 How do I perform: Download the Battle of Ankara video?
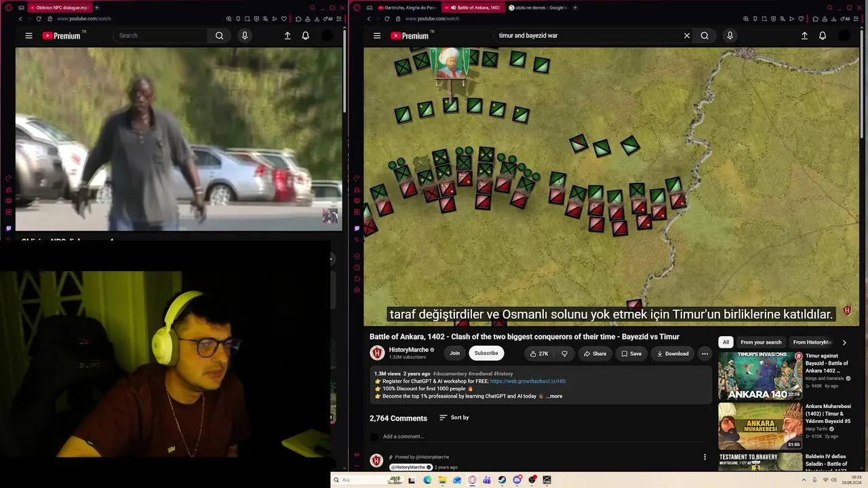click(672, 354)
